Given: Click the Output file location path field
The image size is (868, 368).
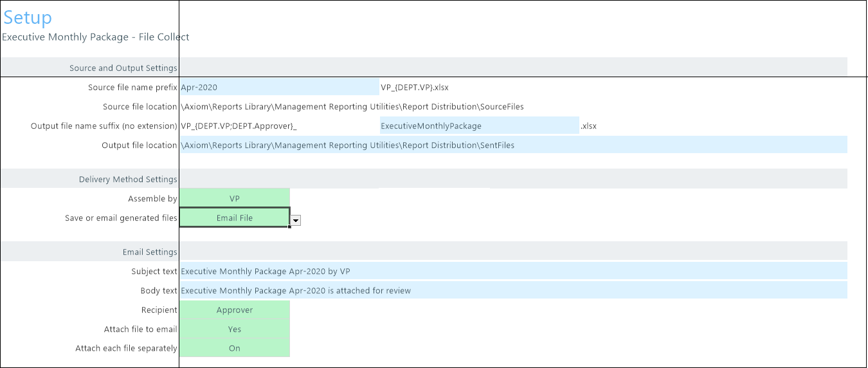Looking at the screenshot, I should point(513,145).
